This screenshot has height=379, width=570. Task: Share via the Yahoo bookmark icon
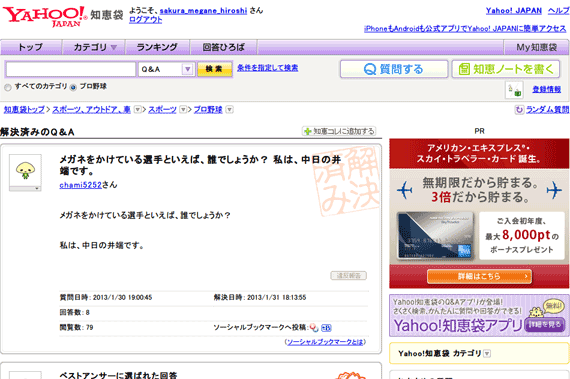click(314, 328)
